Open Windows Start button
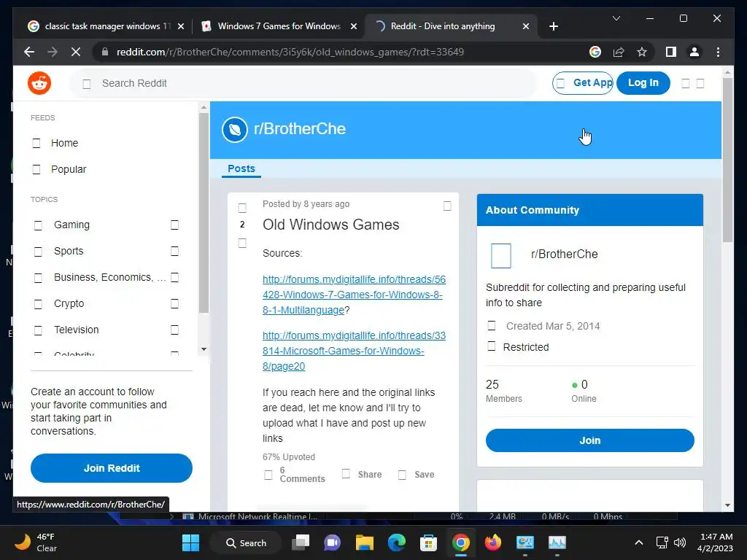This screenshot has width=747, height=560. pyautogui.click(x=190, y=542)
